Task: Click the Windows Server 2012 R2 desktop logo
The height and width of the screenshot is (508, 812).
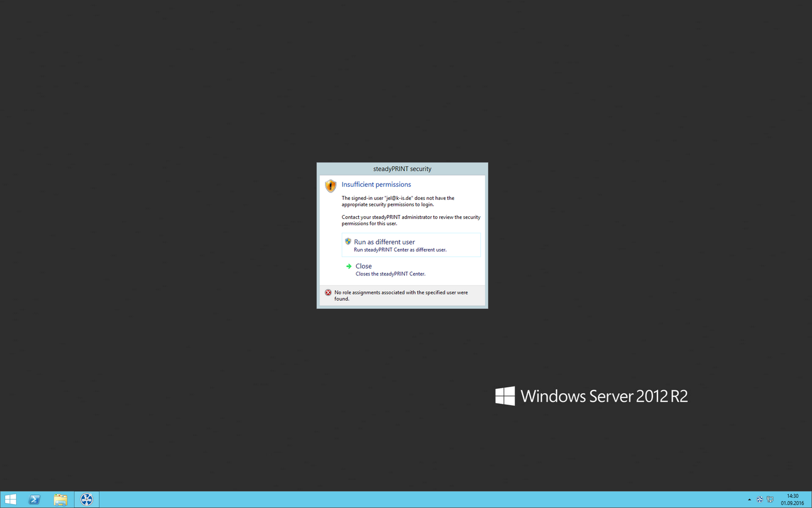Action: (591, 396)
